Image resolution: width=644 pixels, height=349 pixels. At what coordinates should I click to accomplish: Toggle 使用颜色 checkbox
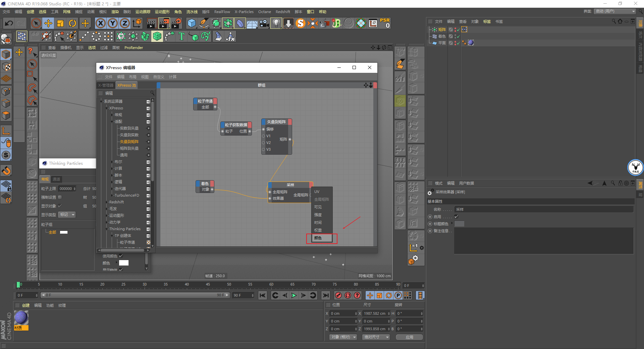tap(121, 256)
